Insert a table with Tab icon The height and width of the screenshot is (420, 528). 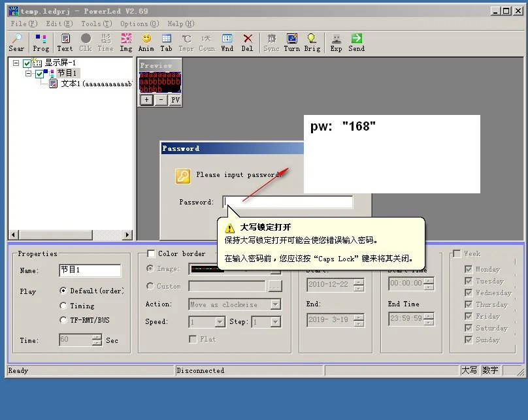click(x=167, y=42)
